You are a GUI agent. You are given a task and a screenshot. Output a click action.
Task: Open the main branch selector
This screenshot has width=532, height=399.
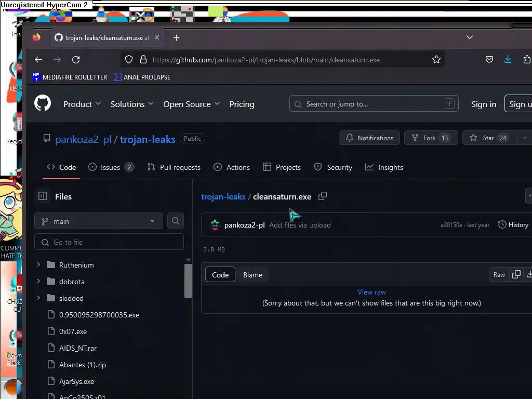click(x=99, y=221)
